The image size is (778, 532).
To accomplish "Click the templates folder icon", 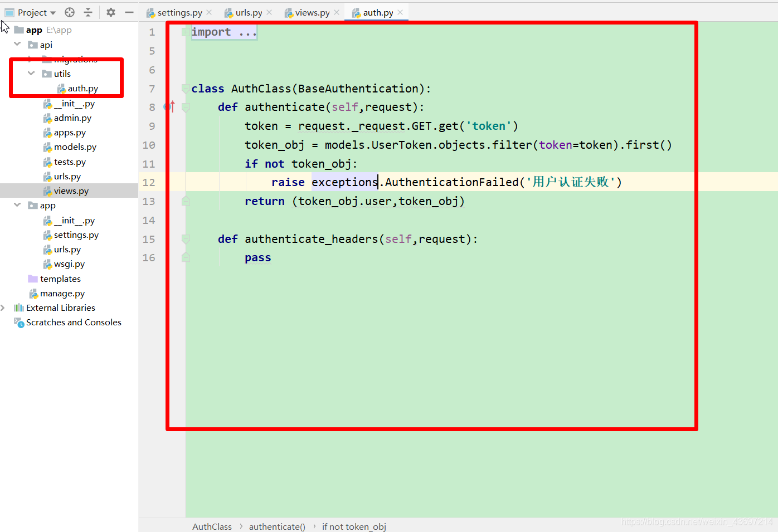I will click(x=33, y=279).
